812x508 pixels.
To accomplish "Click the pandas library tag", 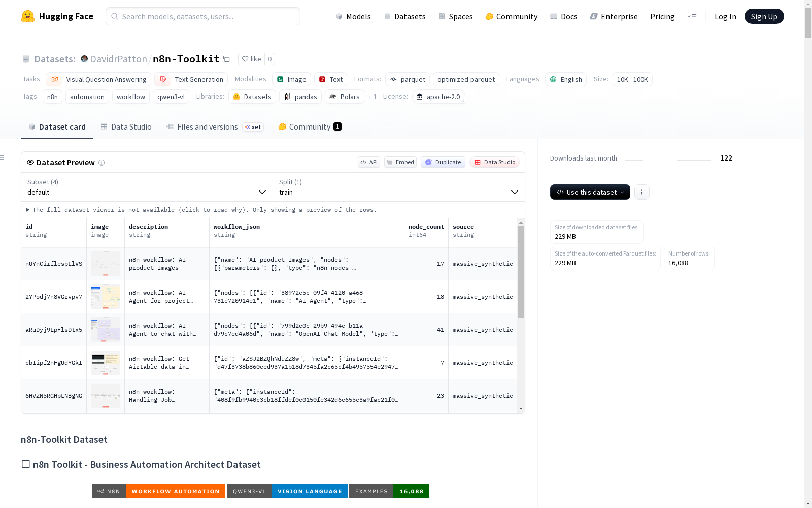I will click(300, 97).
